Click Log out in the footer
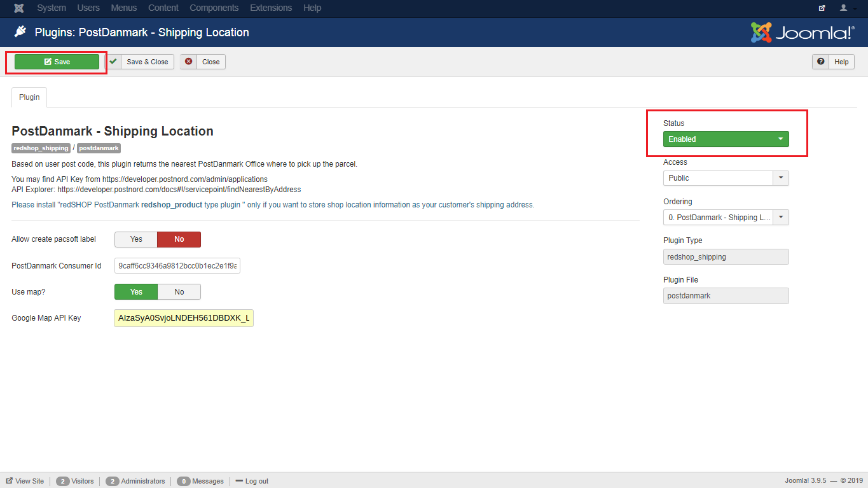This screenshot has height=488, width=868. pos(252,481)
